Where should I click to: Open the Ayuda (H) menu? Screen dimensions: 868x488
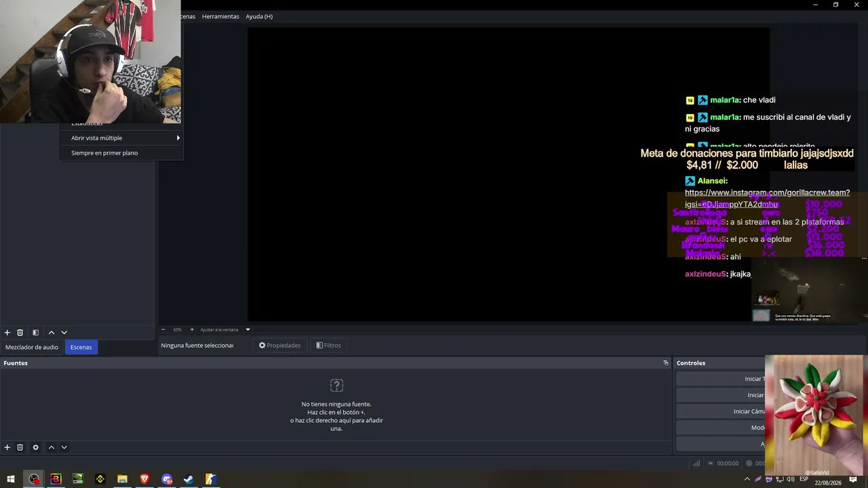tap(259, 16)
